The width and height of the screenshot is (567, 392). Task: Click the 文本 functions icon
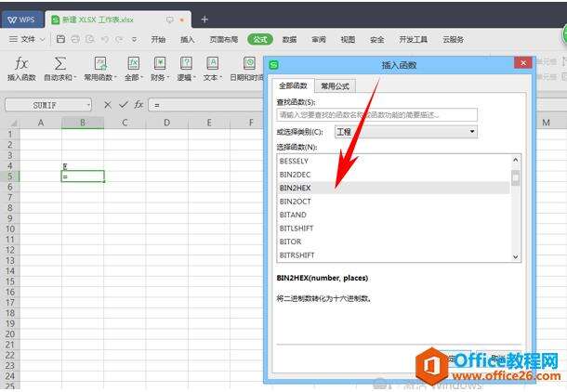(x=212, y=63)
